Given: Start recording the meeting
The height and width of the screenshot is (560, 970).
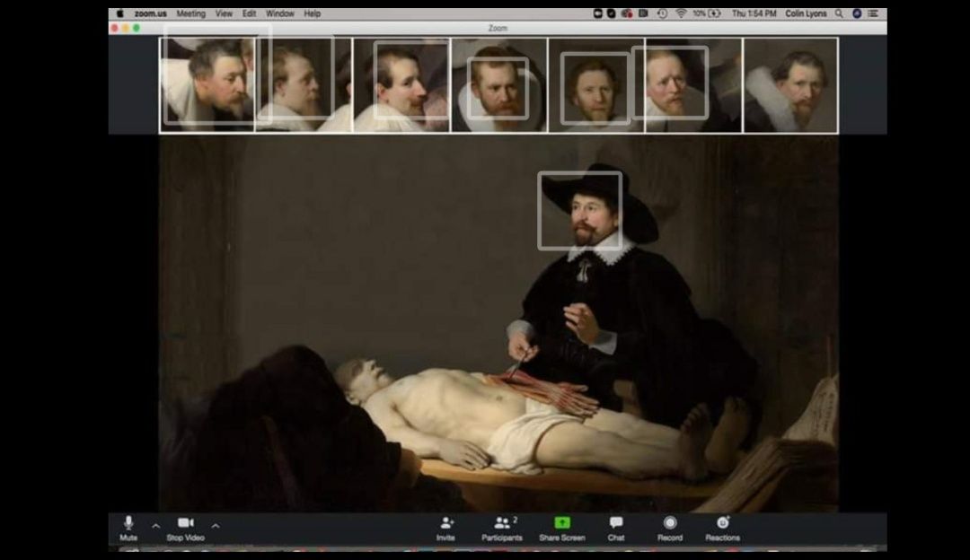Looking at the screenshot, I should click(x=670, y=529).
